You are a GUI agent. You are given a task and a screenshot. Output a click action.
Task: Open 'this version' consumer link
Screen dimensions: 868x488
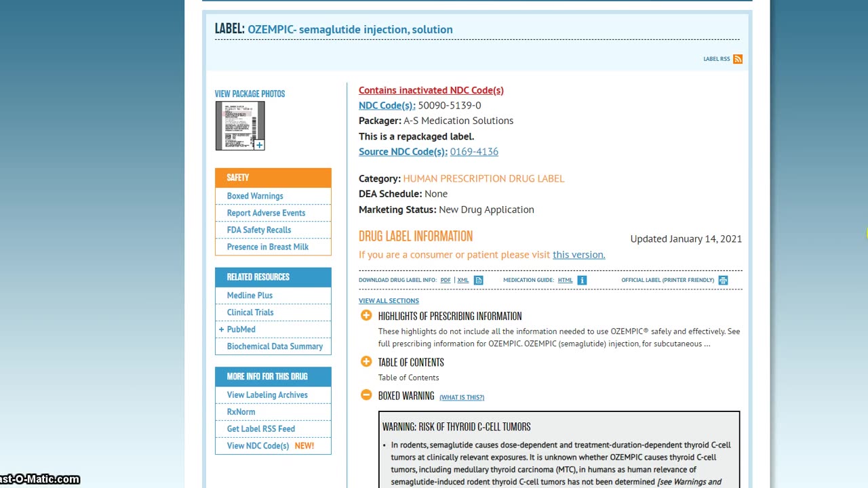click(x=578, y=255)
